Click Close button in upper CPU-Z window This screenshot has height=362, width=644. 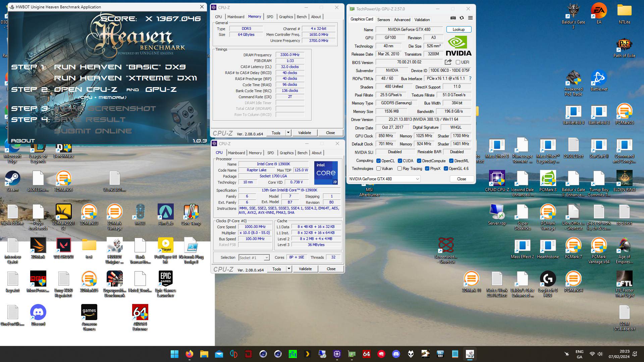click(330, 133)
